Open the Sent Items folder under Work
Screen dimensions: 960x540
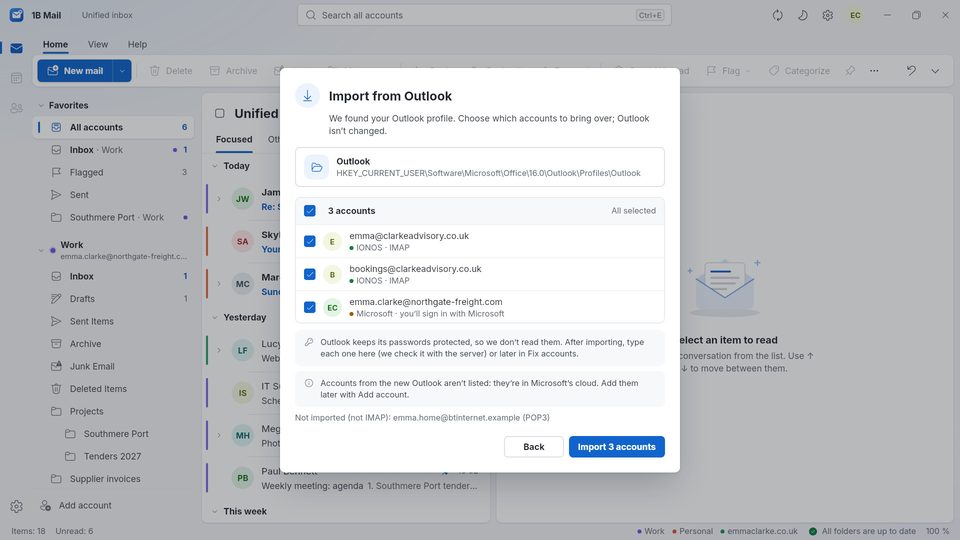[x=113, y=321]
